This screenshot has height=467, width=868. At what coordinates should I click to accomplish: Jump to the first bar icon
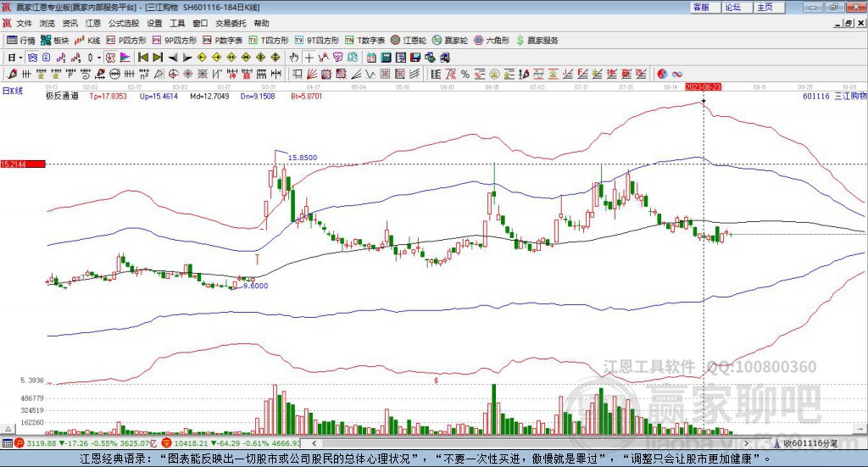pyautogui.click(x=142, y=58)
